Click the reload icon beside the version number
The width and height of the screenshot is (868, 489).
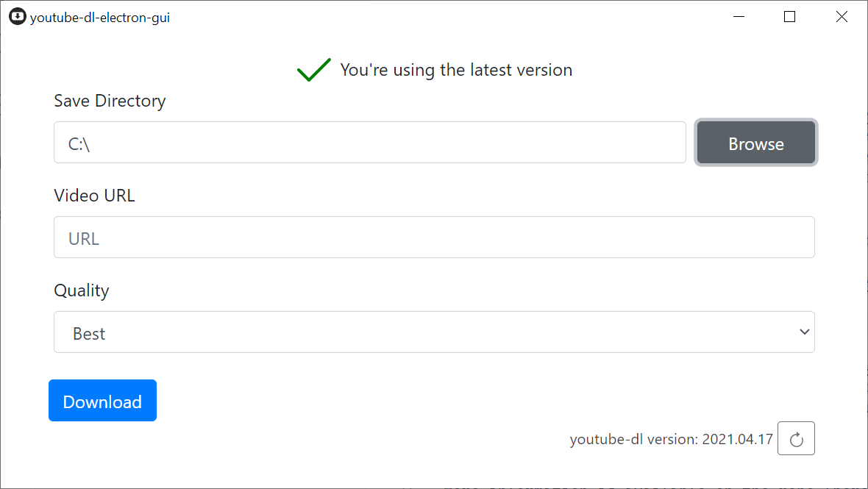[x=796, y=438]
